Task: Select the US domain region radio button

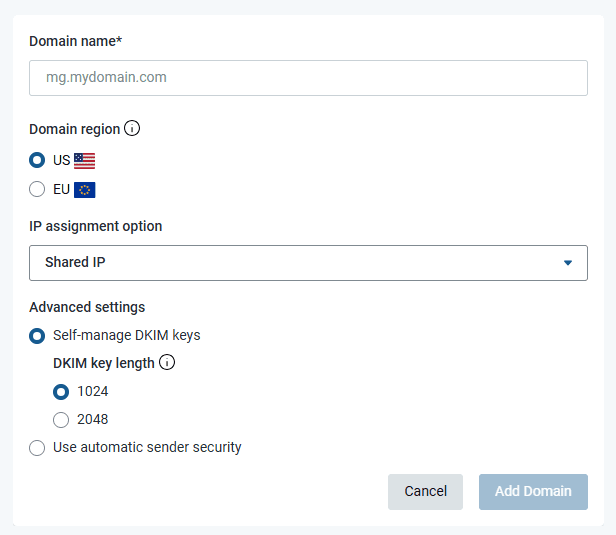Action: pos(38,160)
